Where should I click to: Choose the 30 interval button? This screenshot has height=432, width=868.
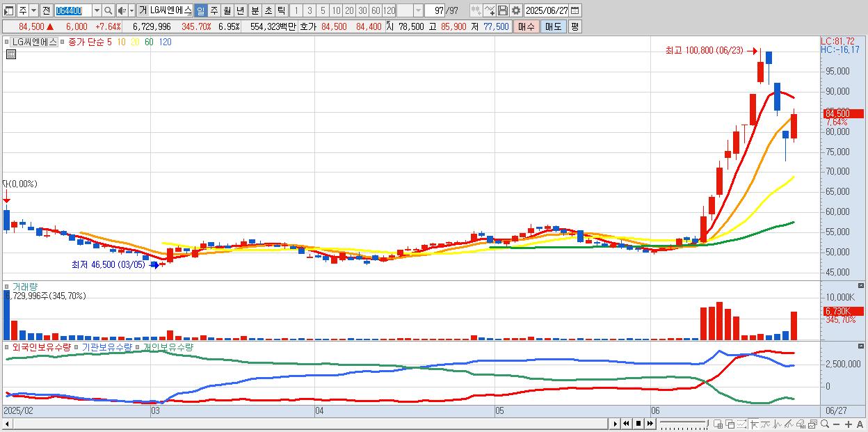pos(362,10)
